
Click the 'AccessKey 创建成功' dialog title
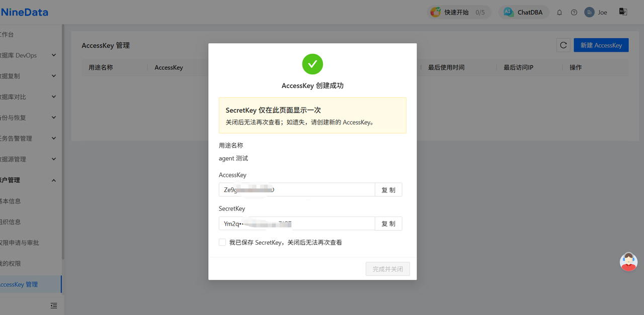click(x=312, y=85)
